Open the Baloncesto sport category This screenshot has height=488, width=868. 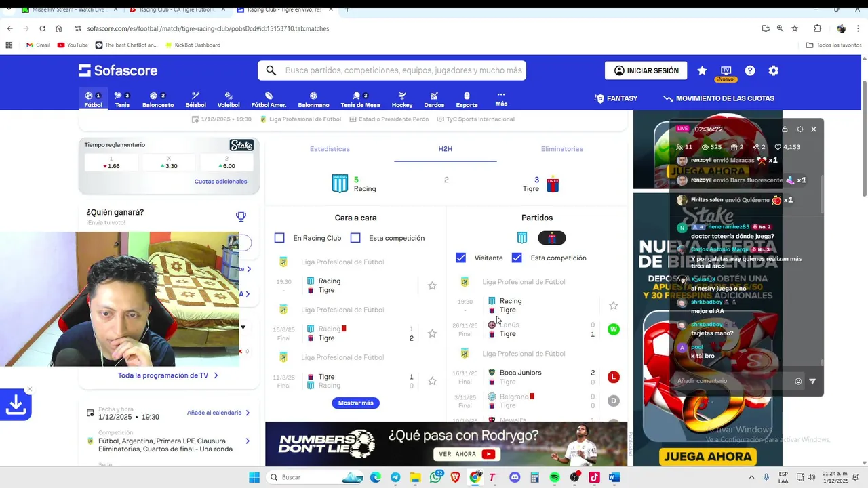coord(158,100)
